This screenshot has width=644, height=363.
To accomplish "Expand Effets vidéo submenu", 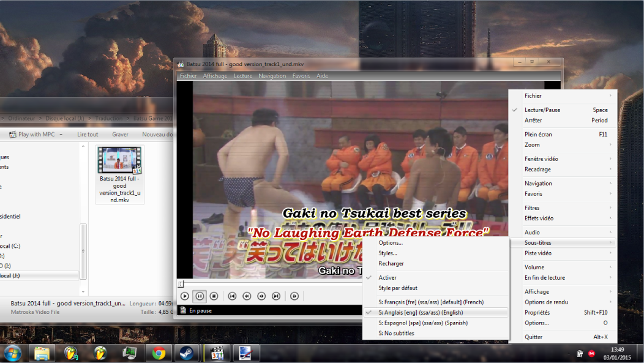I will pyautogui.click(x=563, y=218).
